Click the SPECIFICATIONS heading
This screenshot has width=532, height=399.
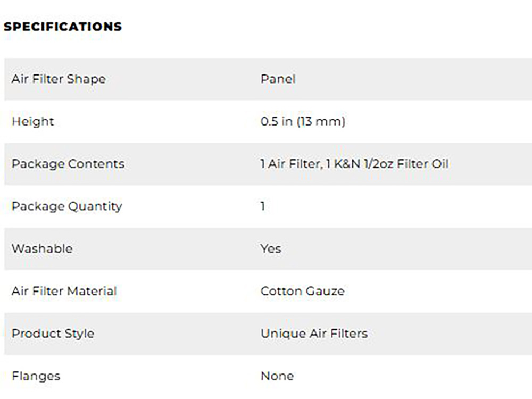point(63,27)
